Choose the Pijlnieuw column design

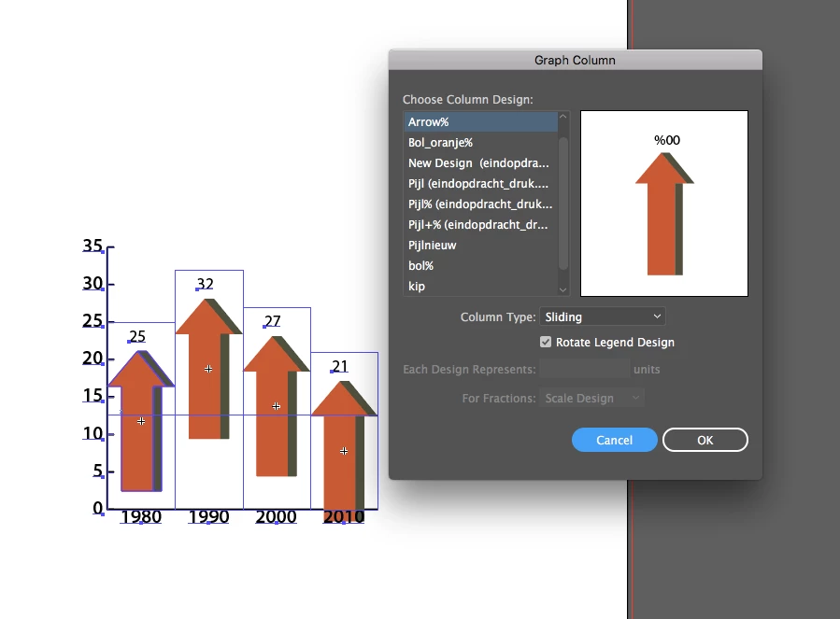point(480,246)
